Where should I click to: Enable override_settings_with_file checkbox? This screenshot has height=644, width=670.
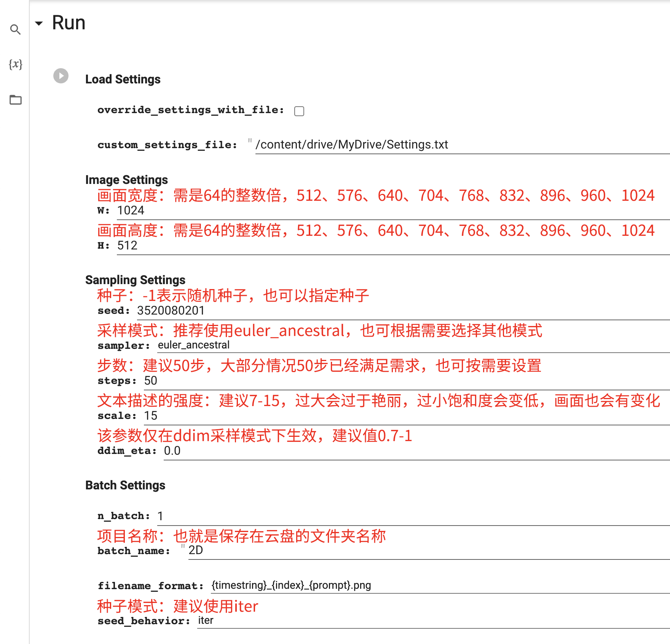pos(299,111)
